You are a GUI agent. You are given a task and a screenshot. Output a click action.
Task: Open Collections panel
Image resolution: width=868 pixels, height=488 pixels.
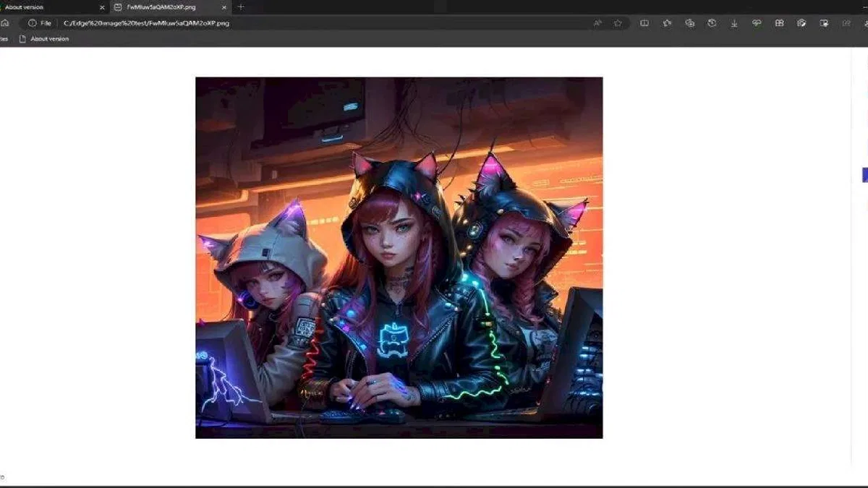pyautogui.click(x=689, y=23)
